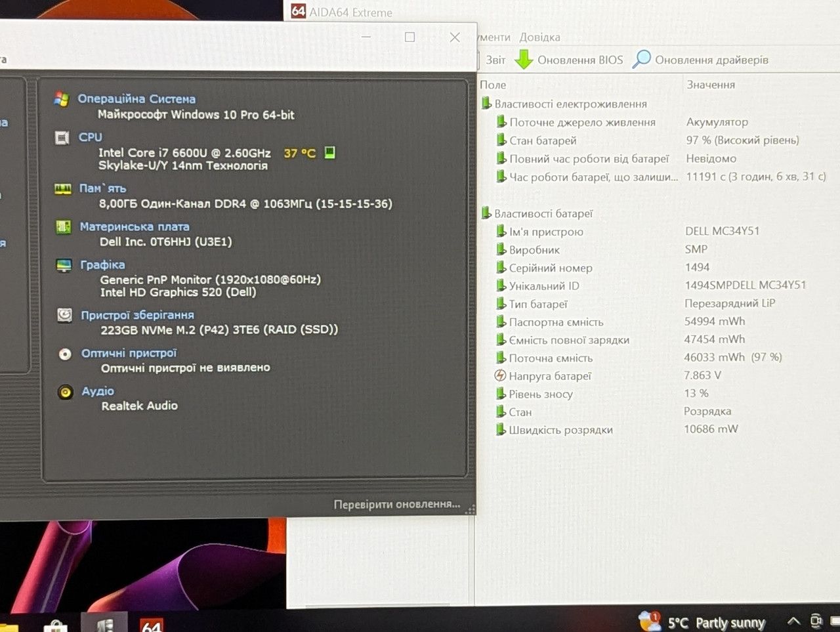Select the Паспортна ємність row

pyautogui.click(x=658, y=322)
